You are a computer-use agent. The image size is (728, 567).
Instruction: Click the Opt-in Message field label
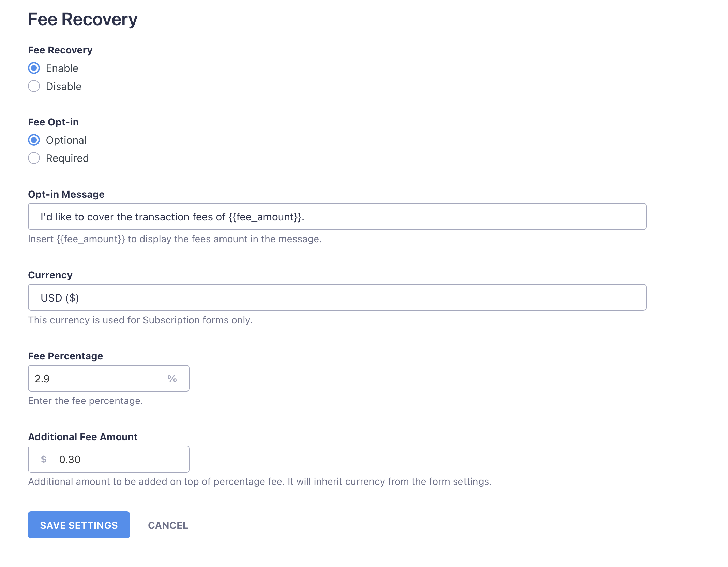(x=66, y=194)
